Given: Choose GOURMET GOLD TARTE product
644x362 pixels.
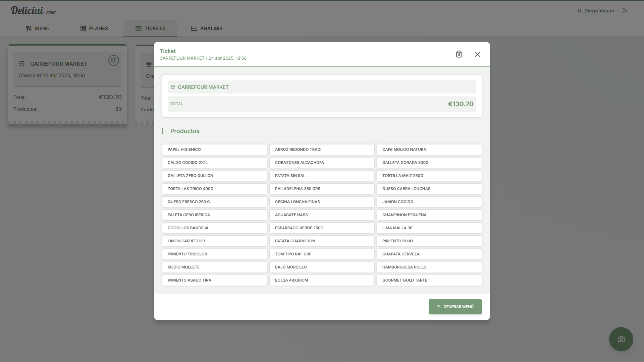Looking at the screenshot, I should point(429,280).
